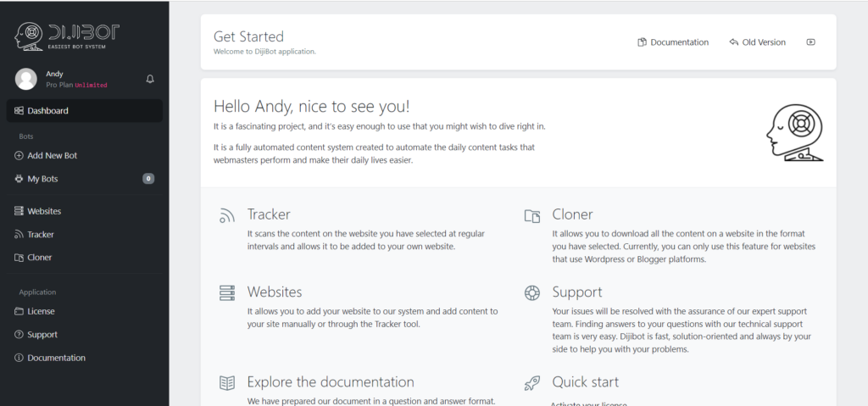Click the My Bots count badge

(x=148, y=179)
